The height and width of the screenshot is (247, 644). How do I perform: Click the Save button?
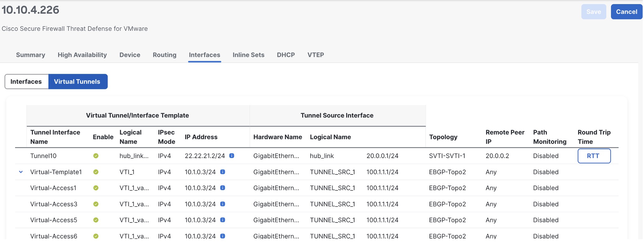click(593, 12)
